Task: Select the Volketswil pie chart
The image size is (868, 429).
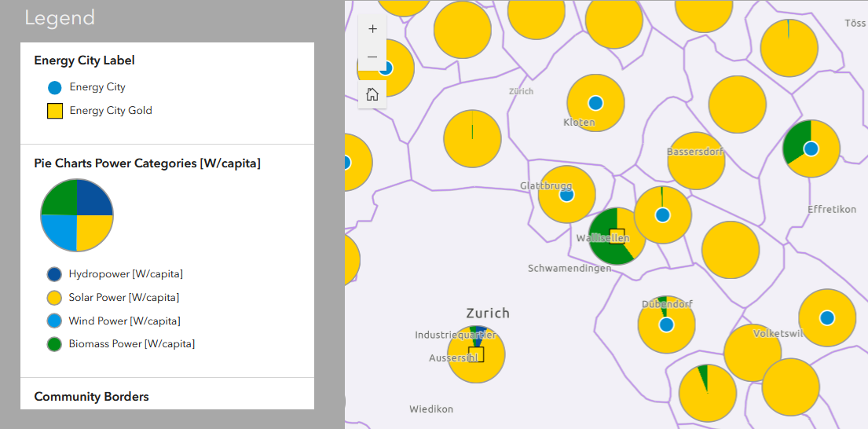Action: tap(753, 354)
